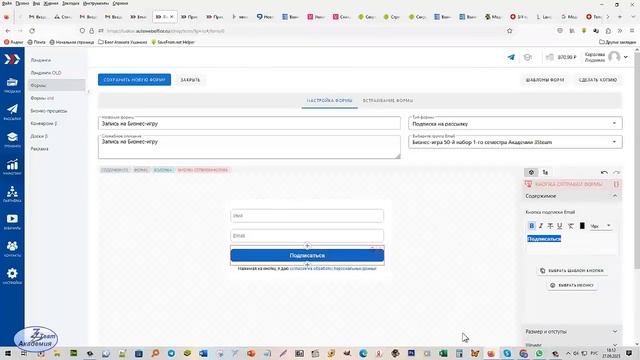Open the Продажи section in blue sidebar
This screenshot has height=360, width=640.
pos(12,85)
